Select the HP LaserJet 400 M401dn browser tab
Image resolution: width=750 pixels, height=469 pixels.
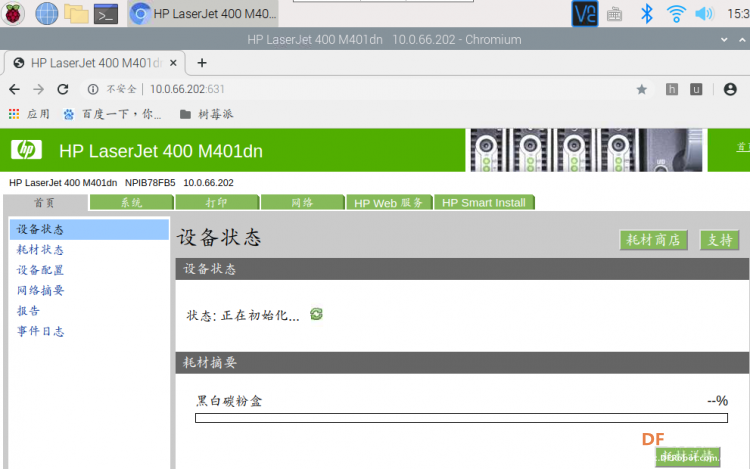pos(95,63)
